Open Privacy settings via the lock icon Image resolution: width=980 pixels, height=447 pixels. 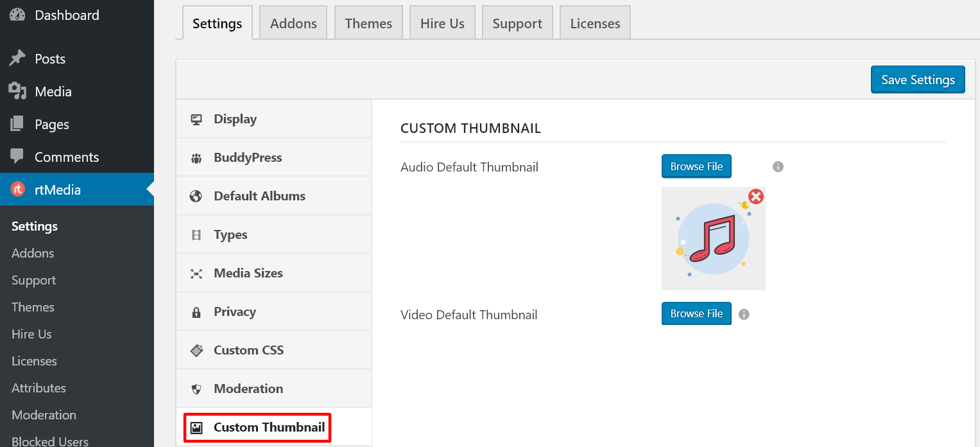(x=196, y=311)
